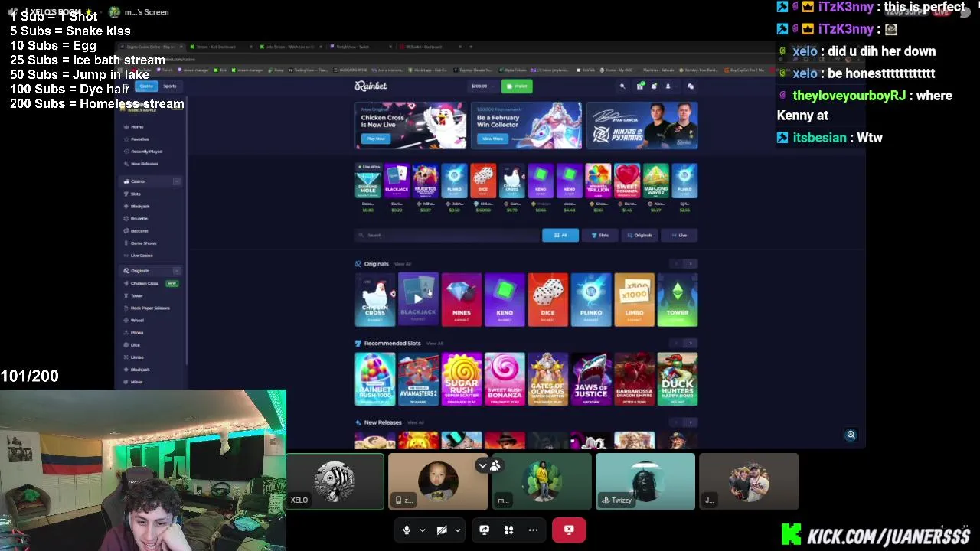This screenshot has width=980, height=551.
Task: Open Home in the sidebar
Action: tap(137, 127)
